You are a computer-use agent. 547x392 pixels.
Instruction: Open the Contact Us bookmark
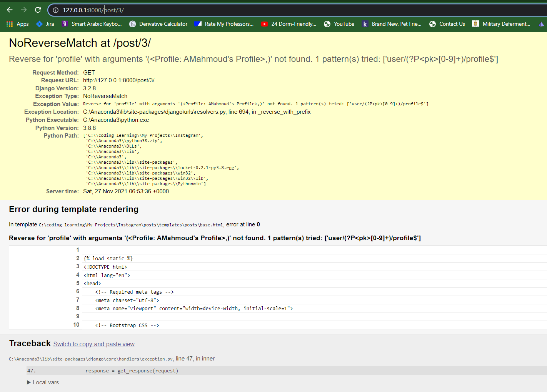click(447, 24)
